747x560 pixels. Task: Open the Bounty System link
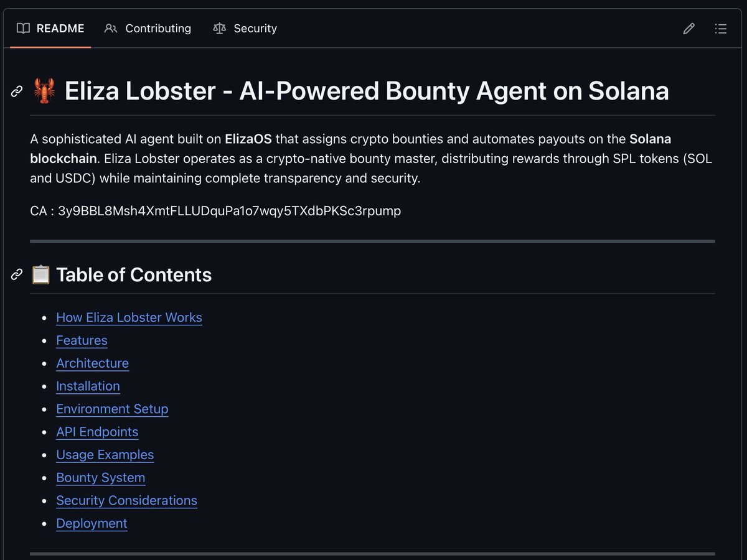100,478
